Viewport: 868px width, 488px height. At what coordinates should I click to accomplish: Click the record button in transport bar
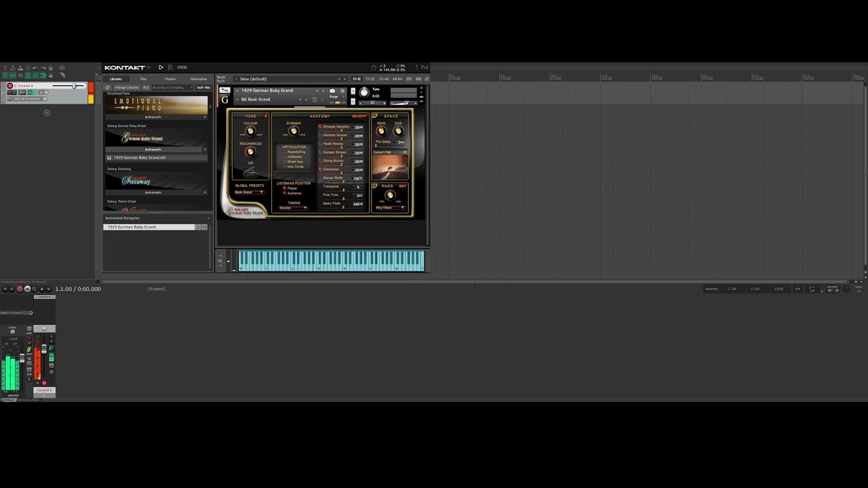pyautogui.click(x=20, y=289)
